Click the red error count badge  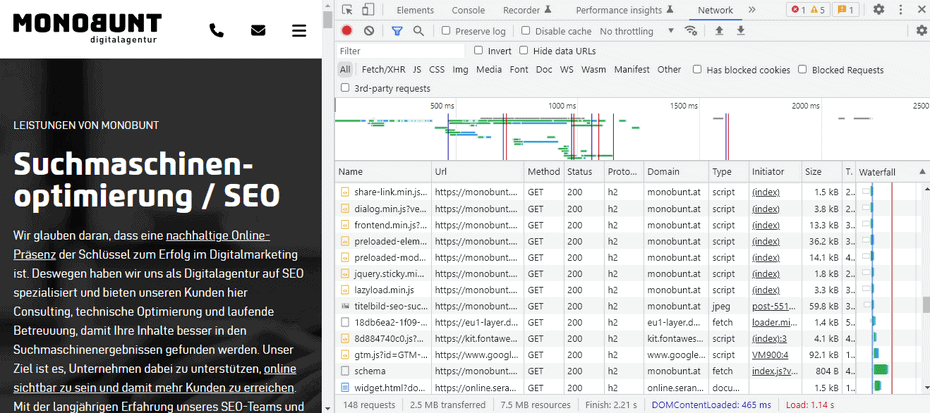point(798,9)
